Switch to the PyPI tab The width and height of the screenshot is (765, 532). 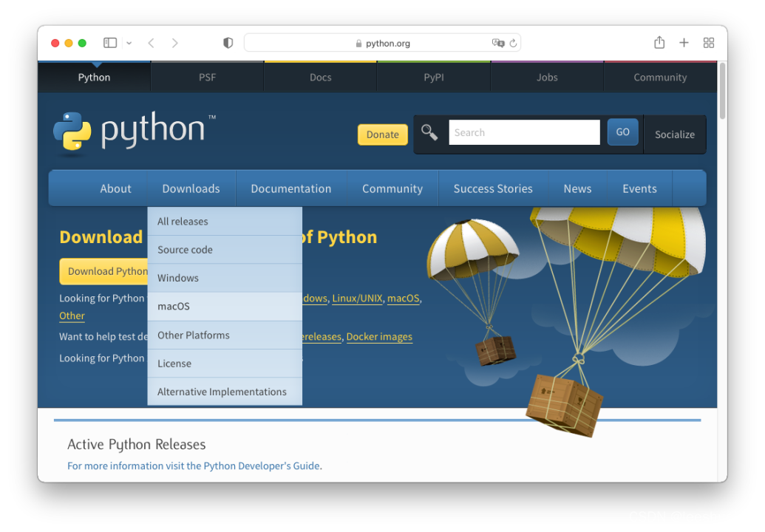(x=434, y=77)
